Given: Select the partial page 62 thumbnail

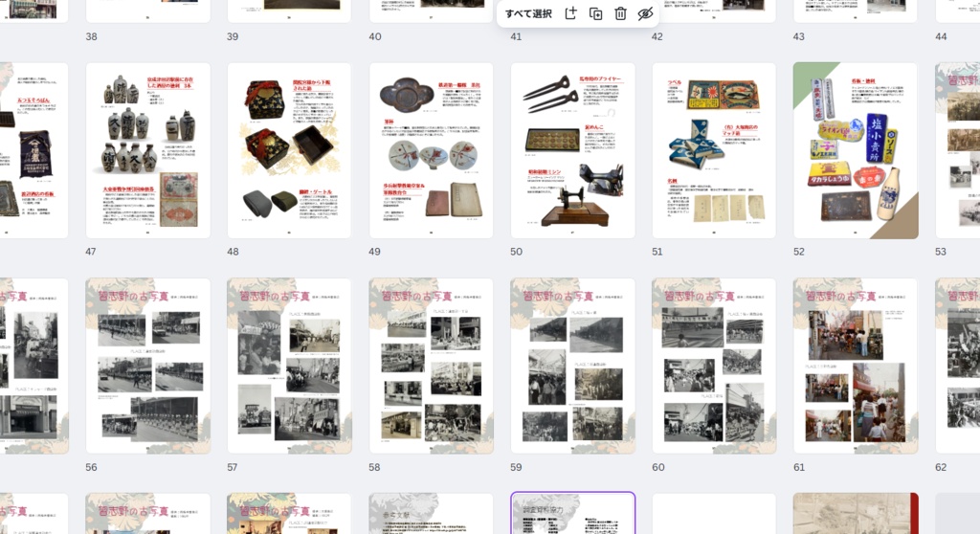Looking at the screenshot, I should (957, 366).
